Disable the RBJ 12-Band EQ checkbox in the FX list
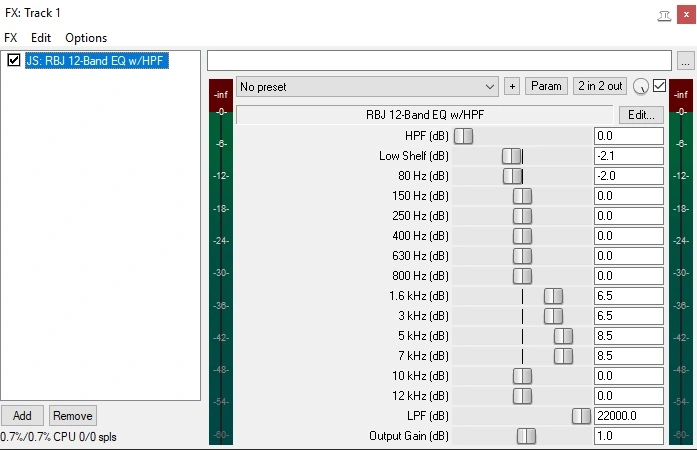The image size is (697, 450). pyautogui.click(x=14, y=61)
